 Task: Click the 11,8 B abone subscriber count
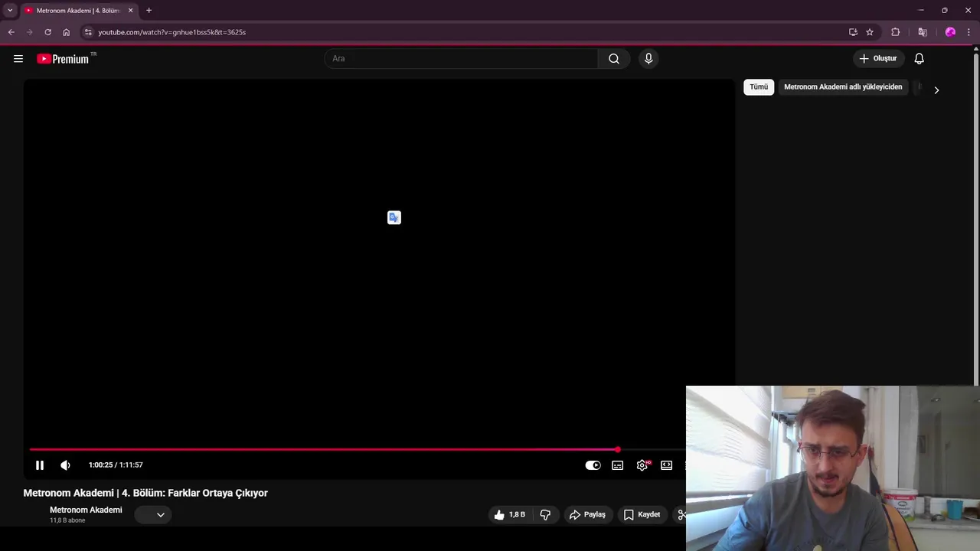tap(67, 521)
